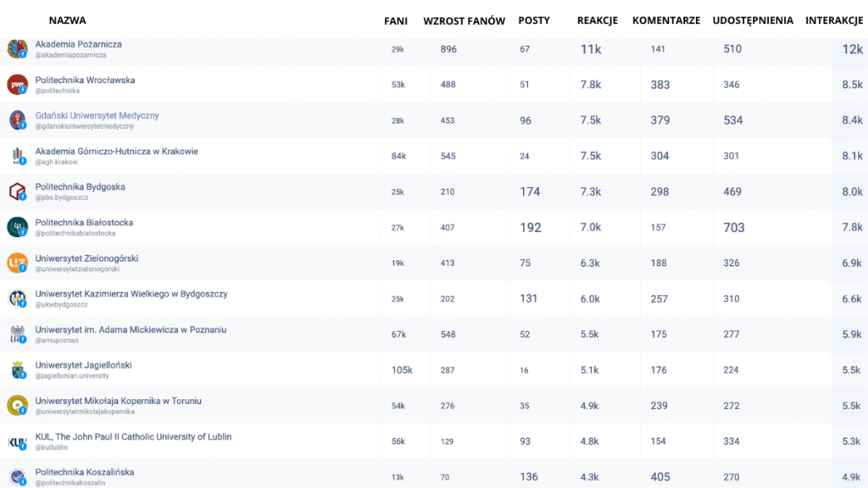Click the Akademia Pożarnicza profile logo
This screenshot has height=488, width=868.
pyautogui.click(x=17, y=48)
